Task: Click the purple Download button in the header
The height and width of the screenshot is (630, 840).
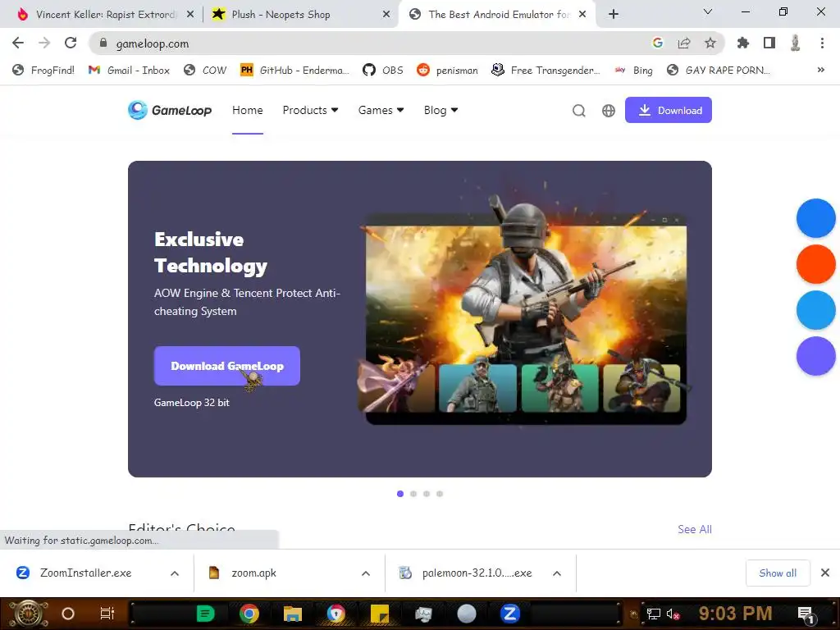Action: point(668,110)
